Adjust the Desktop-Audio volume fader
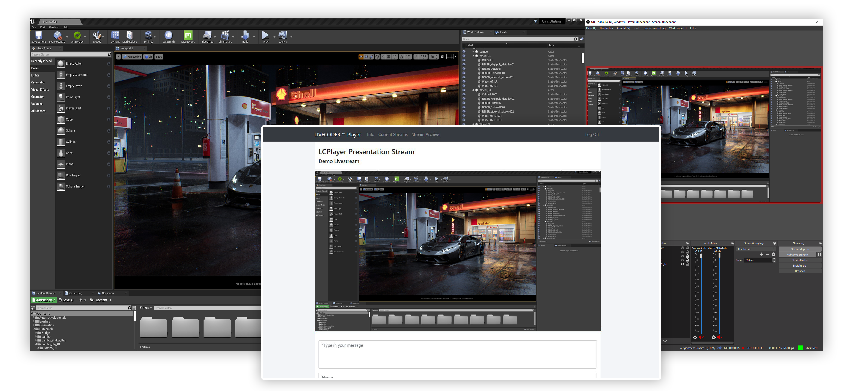This screenshot has height=391, width=868. tap(702, 256)
